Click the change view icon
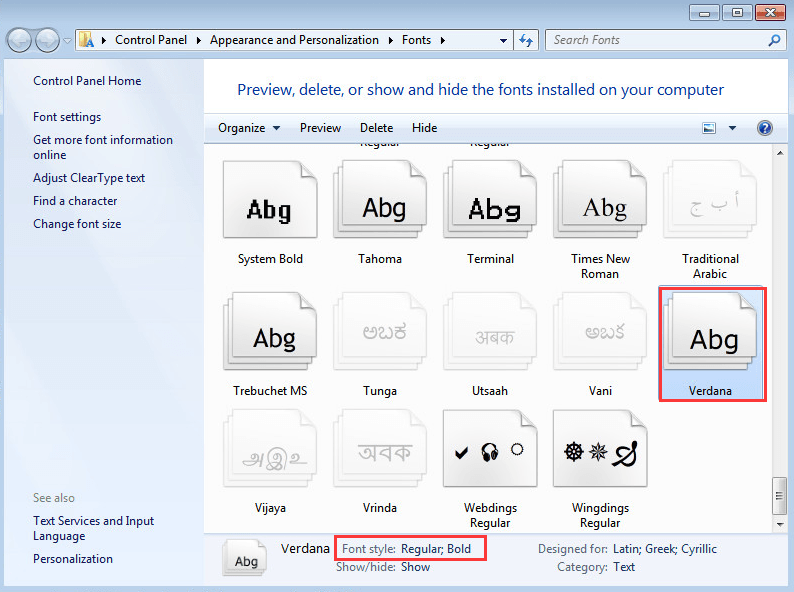 (x=709, y=128)
